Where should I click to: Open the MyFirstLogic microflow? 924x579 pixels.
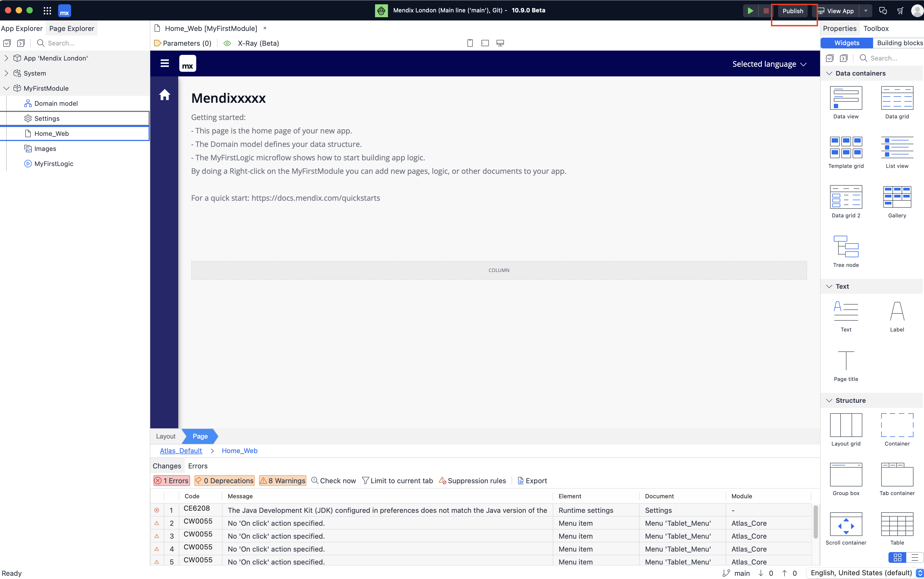pos(54,164)
